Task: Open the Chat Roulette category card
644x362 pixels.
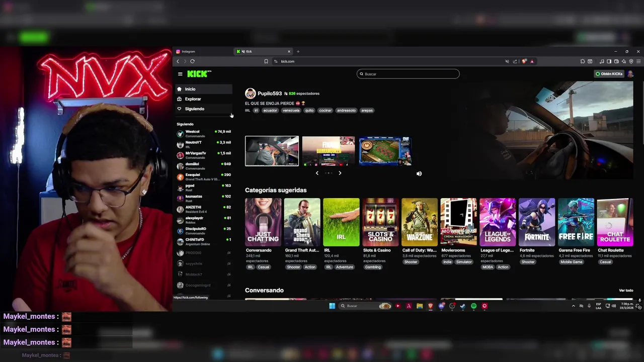Action: pyautogui.click(x=615, y=222)
